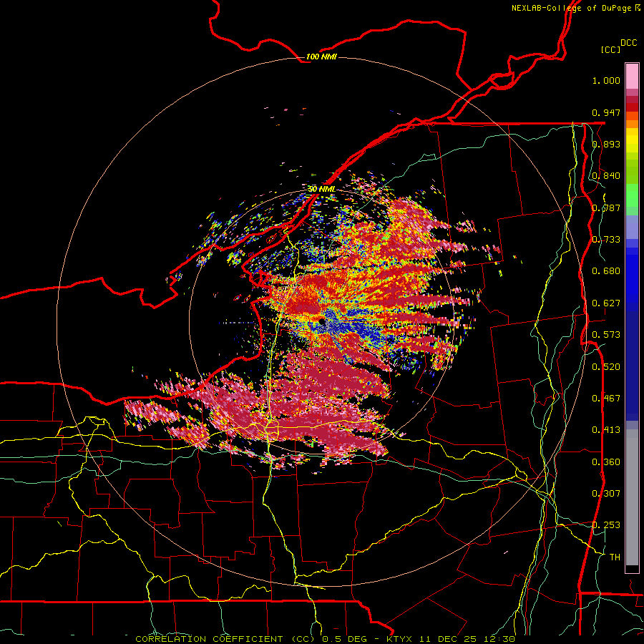Select the 0.733 color scale value

[606, 240]
